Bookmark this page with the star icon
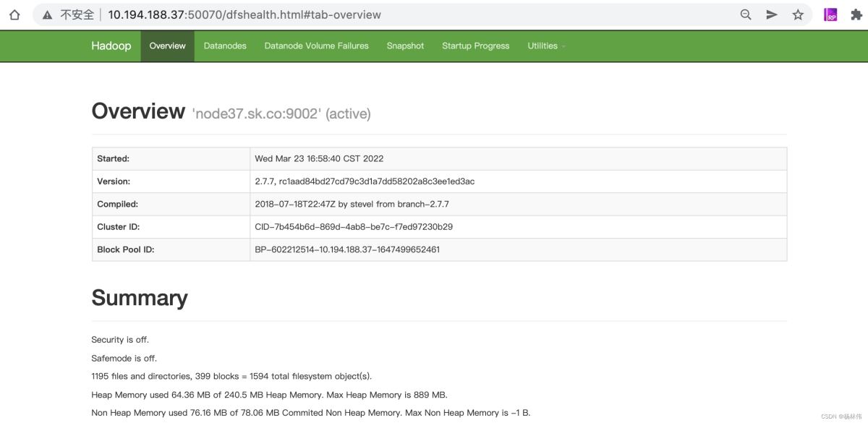The width and height of the screenshot is (868, 423). pos(798,14)
